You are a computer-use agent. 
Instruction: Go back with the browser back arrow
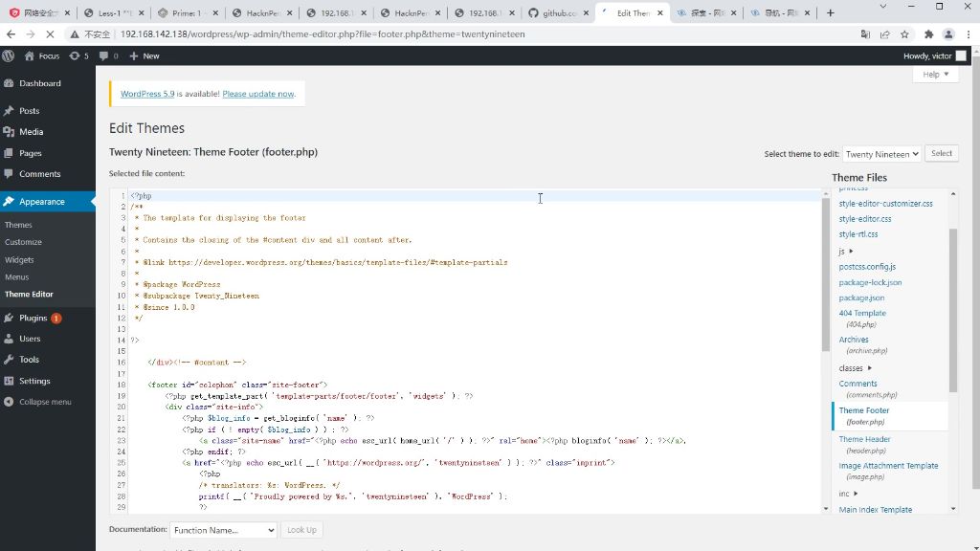pos(11,34)
